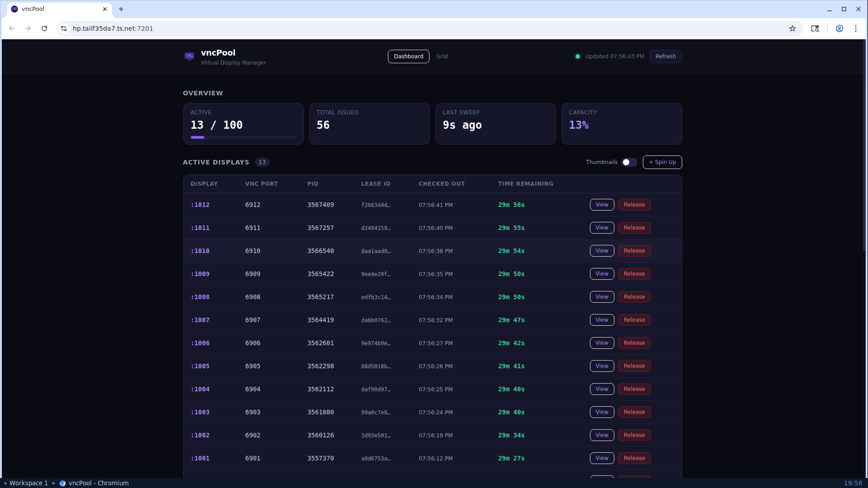Open the side panel search icon
868x488 pixels.
815,28
